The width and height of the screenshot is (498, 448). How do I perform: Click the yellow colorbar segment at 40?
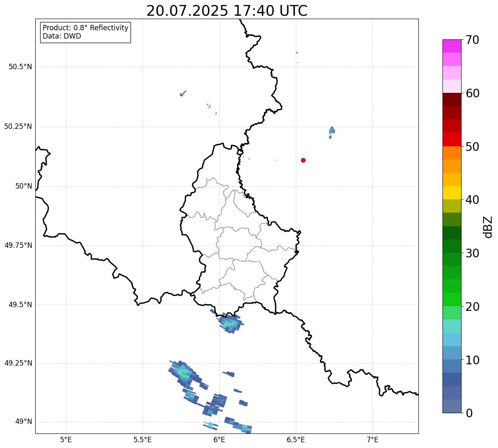pos(452,193)
